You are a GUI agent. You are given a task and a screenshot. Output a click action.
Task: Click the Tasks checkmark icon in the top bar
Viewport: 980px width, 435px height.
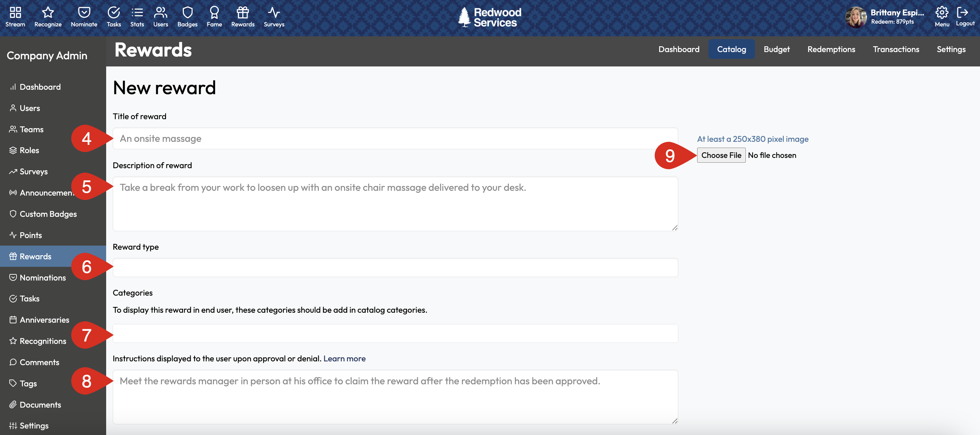[113, 16]
